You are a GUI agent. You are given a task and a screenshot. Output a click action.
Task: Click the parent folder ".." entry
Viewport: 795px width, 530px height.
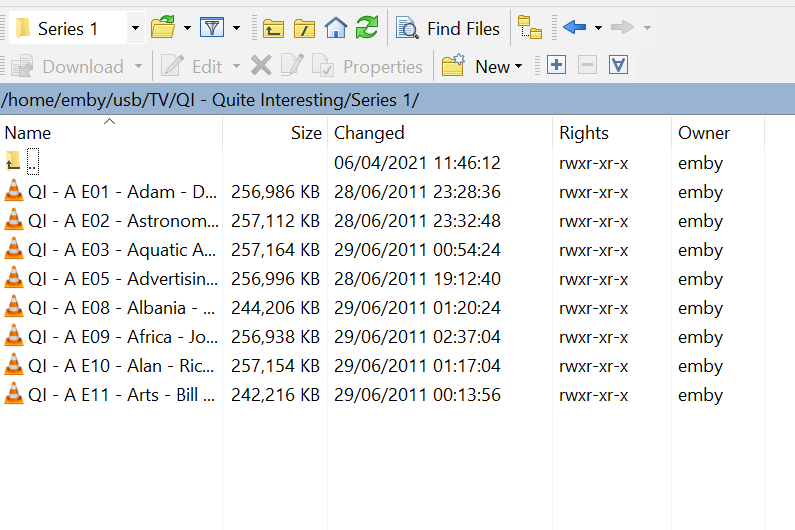click(33, 163)
